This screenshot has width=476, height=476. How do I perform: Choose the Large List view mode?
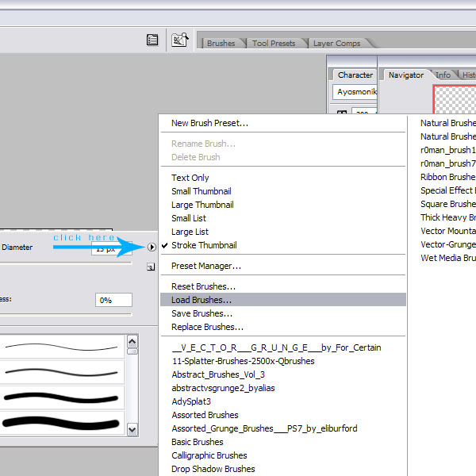[x=190, y=232]
